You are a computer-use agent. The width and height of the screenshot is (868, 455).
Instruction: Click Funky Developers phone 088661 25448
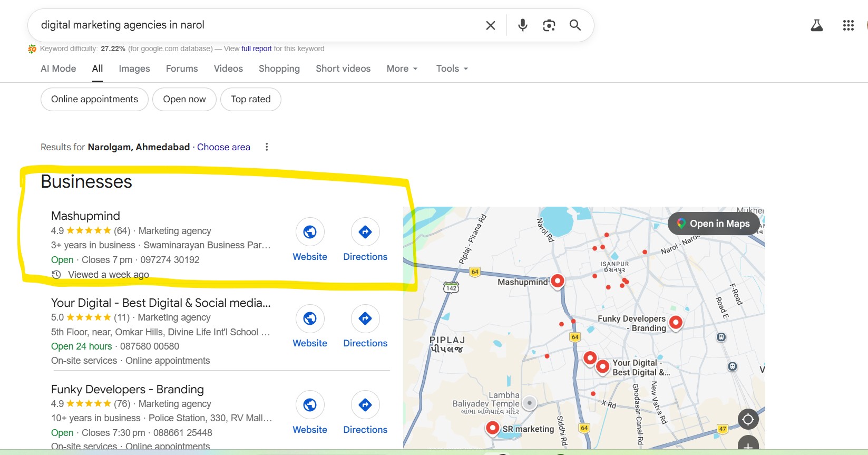pyautogui.click(x=183, y=433)
